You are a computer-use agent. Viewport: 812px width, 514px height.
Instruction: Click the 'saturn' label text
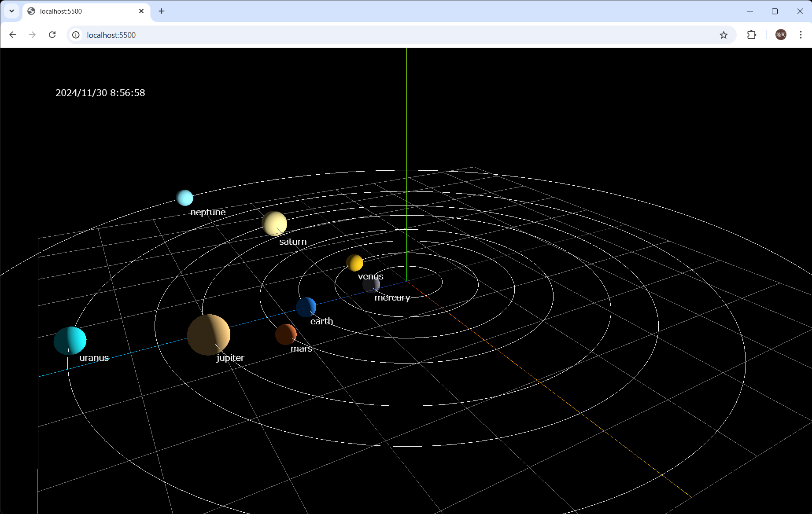pos(293,242)
